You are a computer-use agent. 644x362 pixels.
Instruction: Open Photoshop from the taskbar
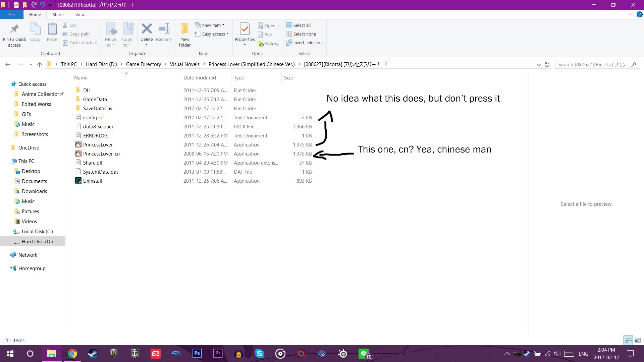click(197, 353)
